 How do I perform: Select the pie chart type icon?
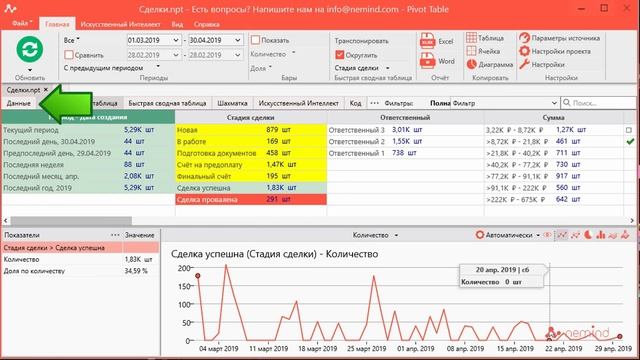click(588, 235)
